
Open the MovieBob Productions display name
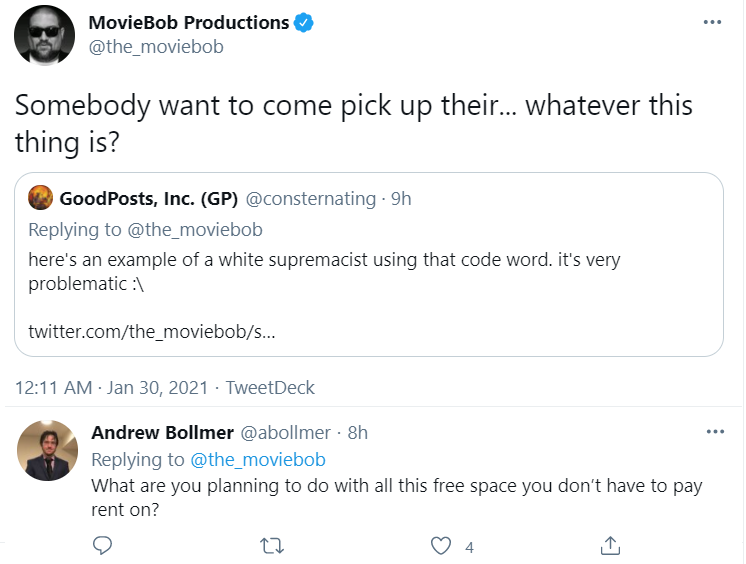click(189, 22)
